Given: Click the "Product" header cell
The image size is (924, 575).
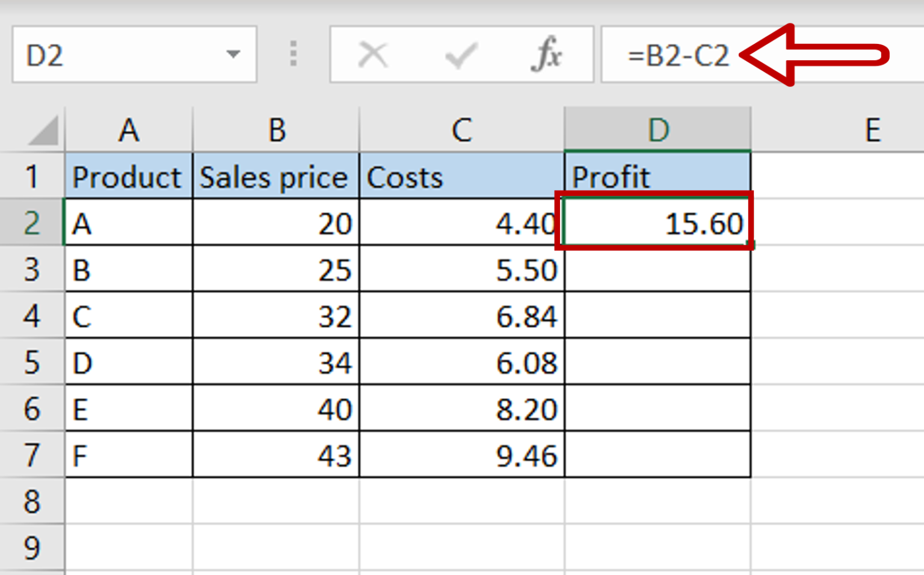Looking at the screenshot, I should [129, 176].
